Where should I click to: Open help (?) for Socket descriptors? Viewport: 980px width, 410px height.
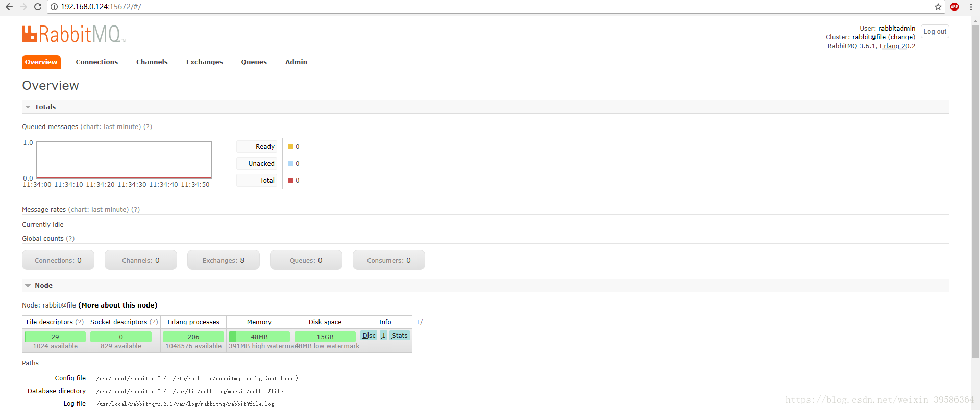[154, 322]
